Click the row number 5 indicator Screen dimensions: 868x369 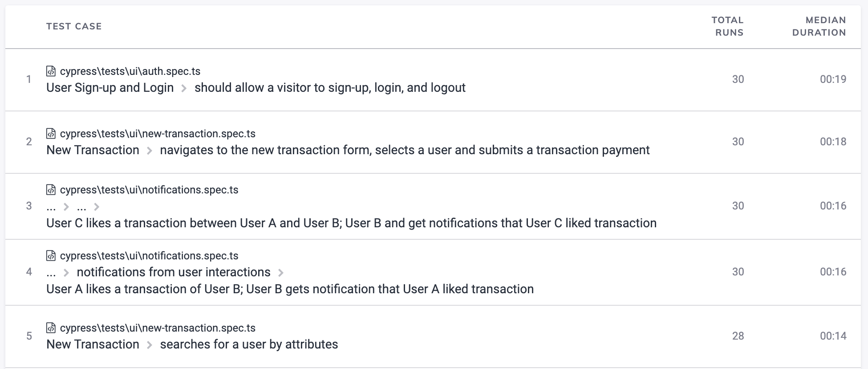29,336
